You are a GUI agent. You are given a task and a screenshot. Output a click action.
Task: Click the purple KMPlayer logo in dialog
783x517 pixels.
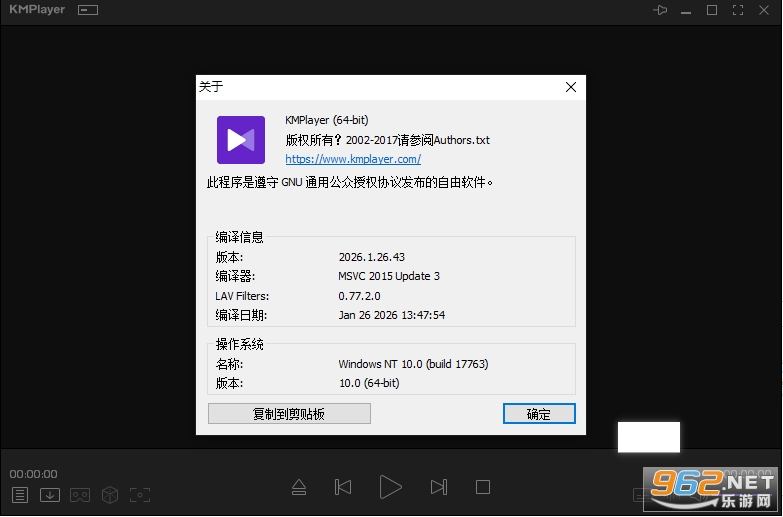(x=241, y=140)
